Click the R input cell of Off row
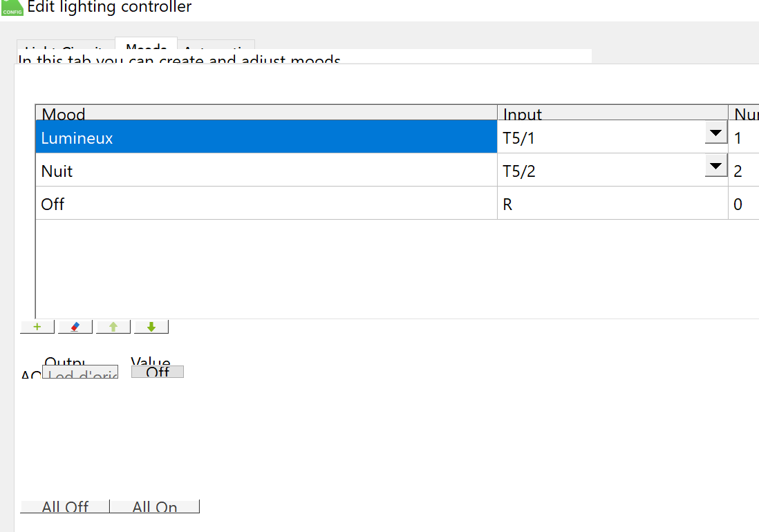759x532 pixels. point(612,204)
